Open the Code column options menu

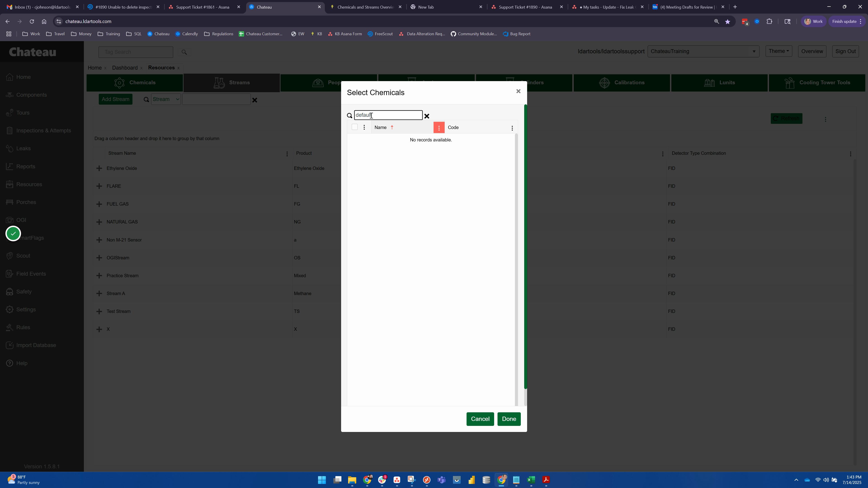click(512, 128)
